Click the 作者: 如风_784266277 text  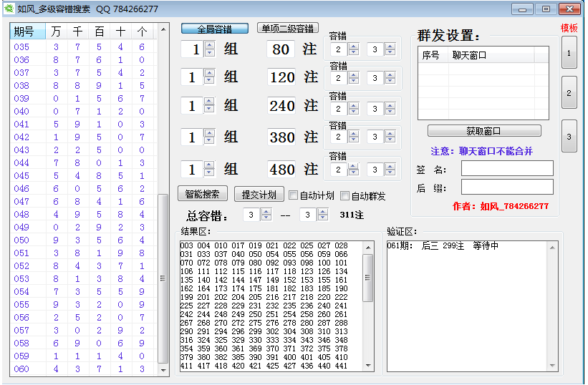point(501,206)
